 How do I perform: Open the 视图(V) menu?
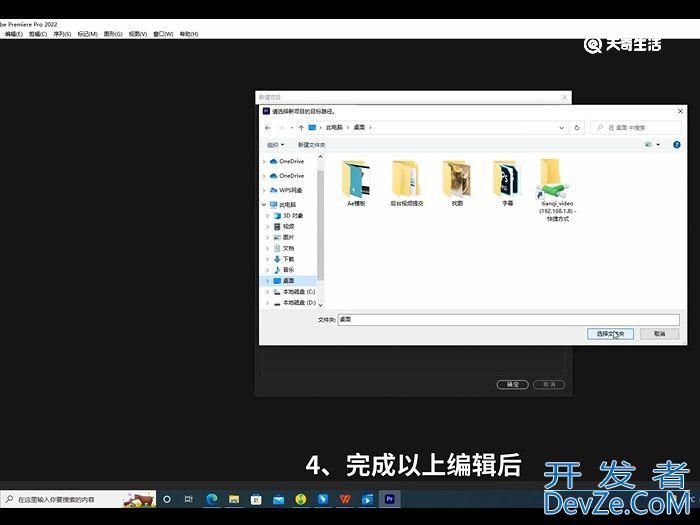click(138, 34)
